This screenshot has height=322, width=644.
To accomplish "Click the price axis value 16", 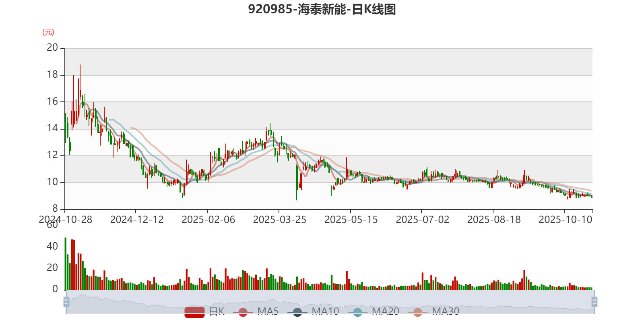I will click(x=52, y=101).
